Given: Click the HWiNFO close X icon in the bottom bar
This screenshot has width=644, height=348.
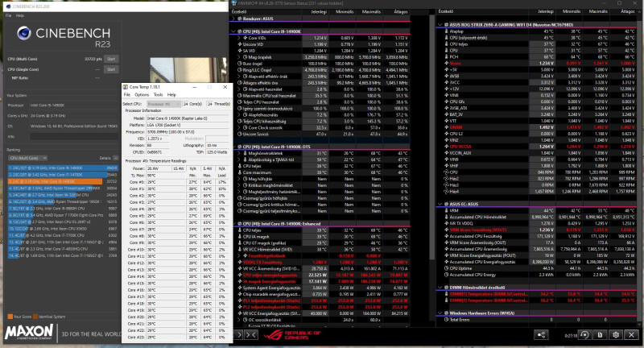Looking at the screenshot, I should coord(631,335).
